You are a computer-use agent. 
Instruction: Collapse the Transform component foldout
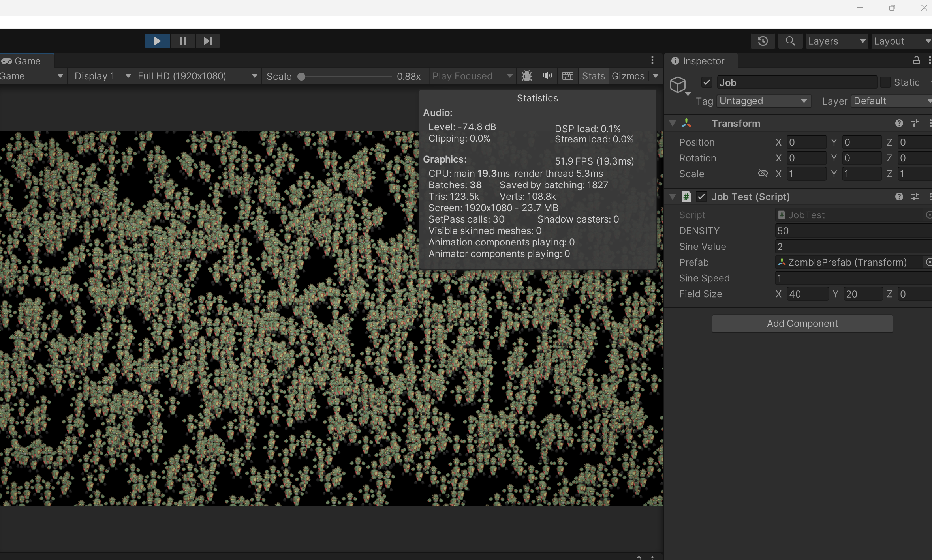[x=673, y=123]
